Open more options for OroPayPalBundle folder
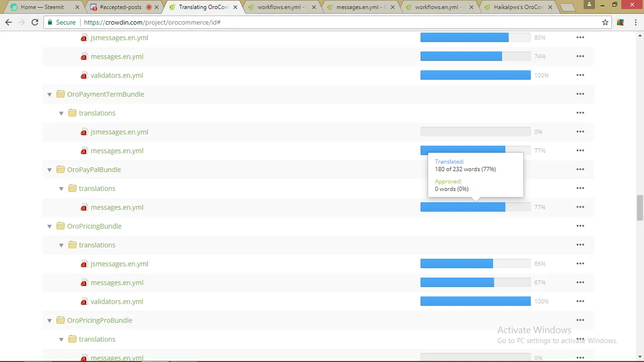The width and height of the screenshot is (644, 362). (x=580, y=169)
